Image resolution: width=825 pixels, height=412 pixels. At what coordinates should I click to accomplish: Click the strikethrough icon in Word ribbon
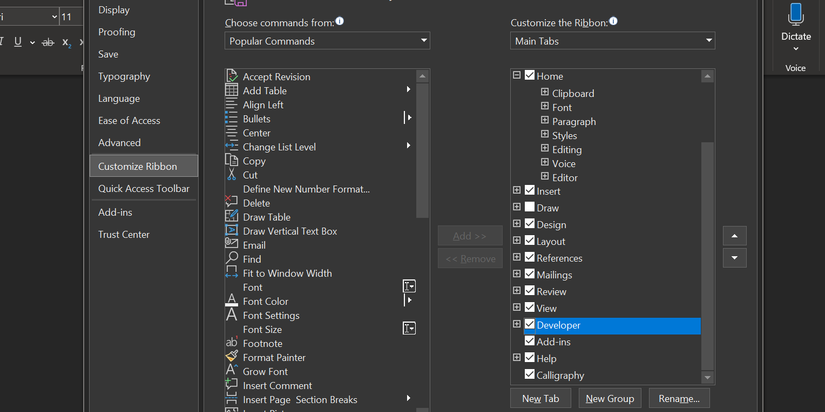point(48,42)
